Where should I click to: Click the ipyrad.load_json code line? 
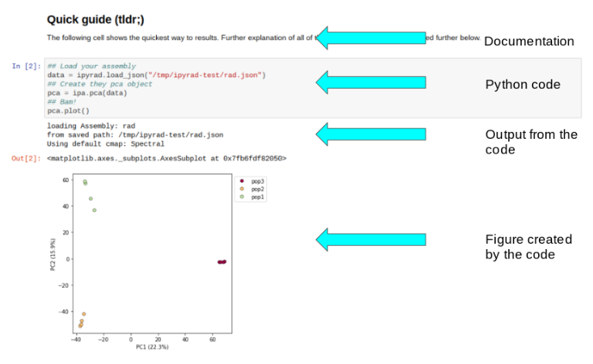[x=157, y=75]
